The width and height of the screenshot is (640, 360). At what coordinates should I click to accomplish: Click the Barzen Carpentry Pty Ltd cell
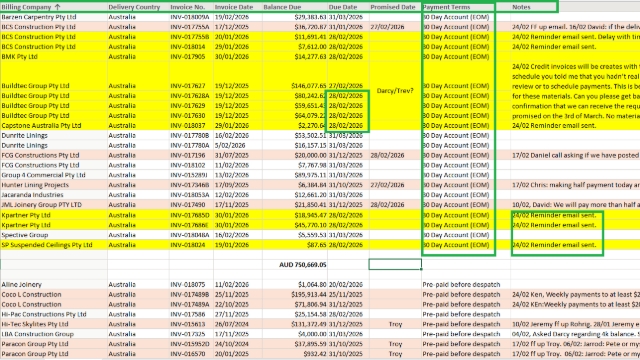pyautogui.click(x=53, y=17)
